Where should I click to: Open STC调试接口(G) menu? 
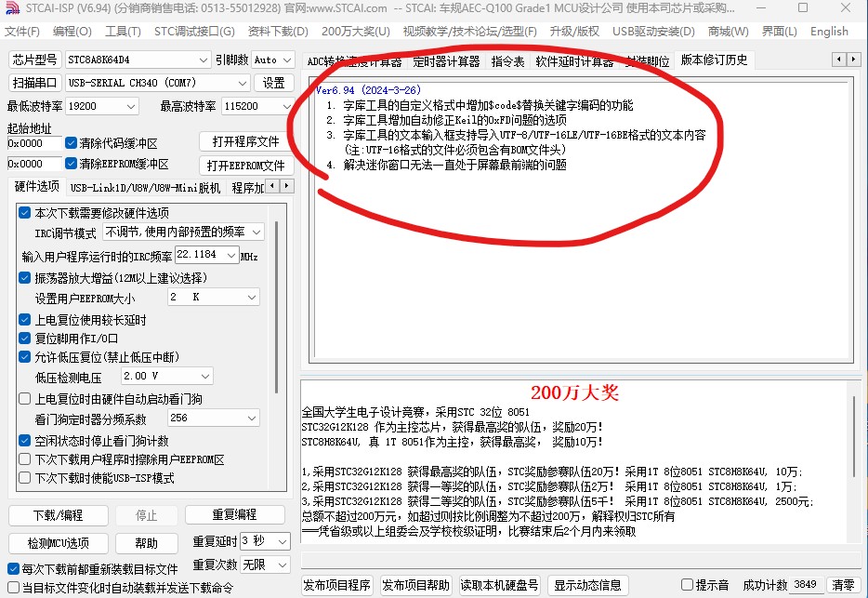[194, 32]
